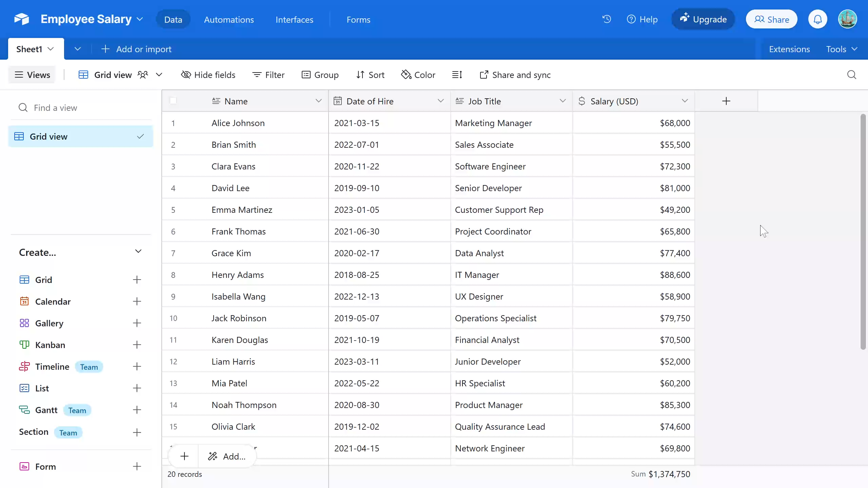Toggle the select all records checkbox
The width and height of the screenshot is (868, 488).
(173, 101)
